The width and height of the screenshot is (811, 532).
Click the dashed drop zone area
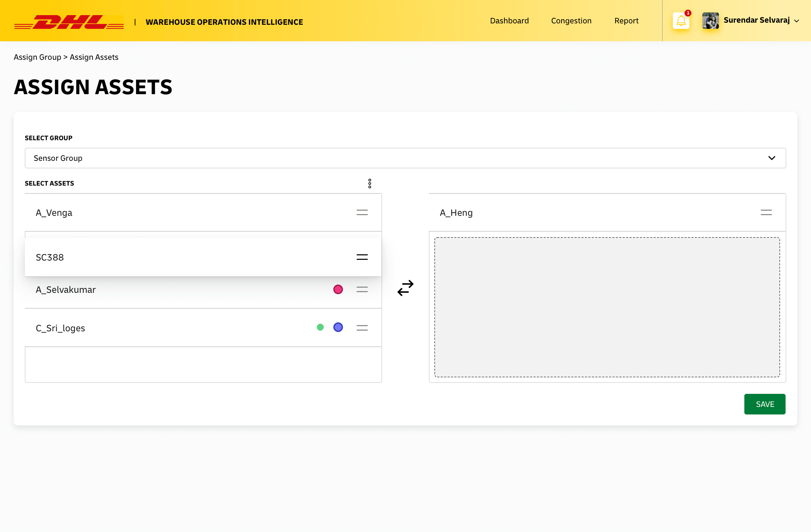coord(607,307)
